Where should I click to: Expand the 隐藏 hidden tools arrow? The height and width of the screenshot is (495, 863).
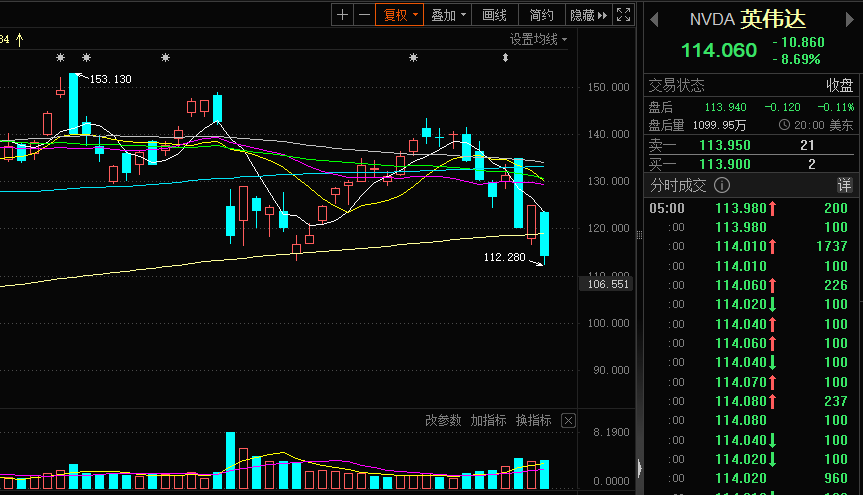588,14
